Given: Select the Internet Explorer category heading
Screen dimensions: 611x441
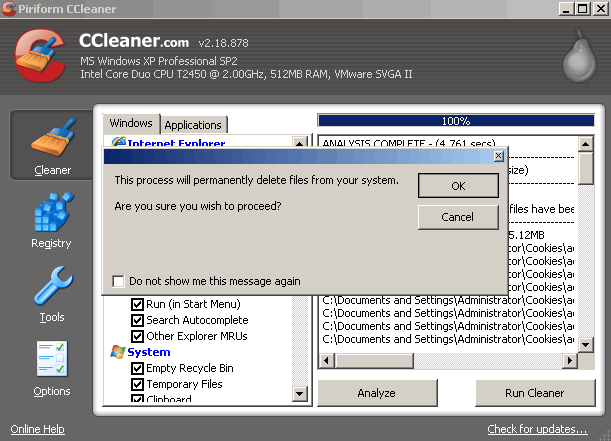Looking at the screenshot, I should (x=177, y=143).
